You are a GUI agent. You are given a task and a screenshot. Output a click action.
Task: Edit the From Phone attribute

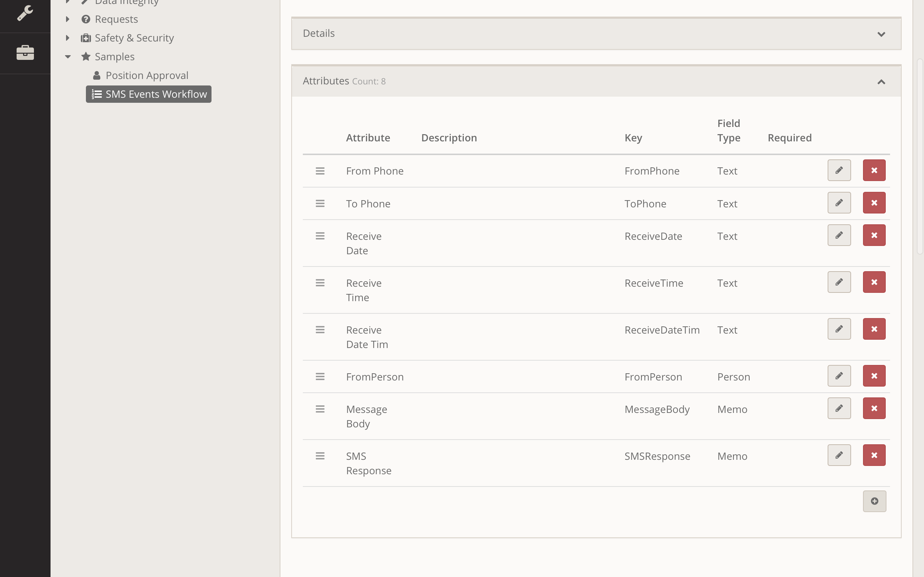point(839,170)
